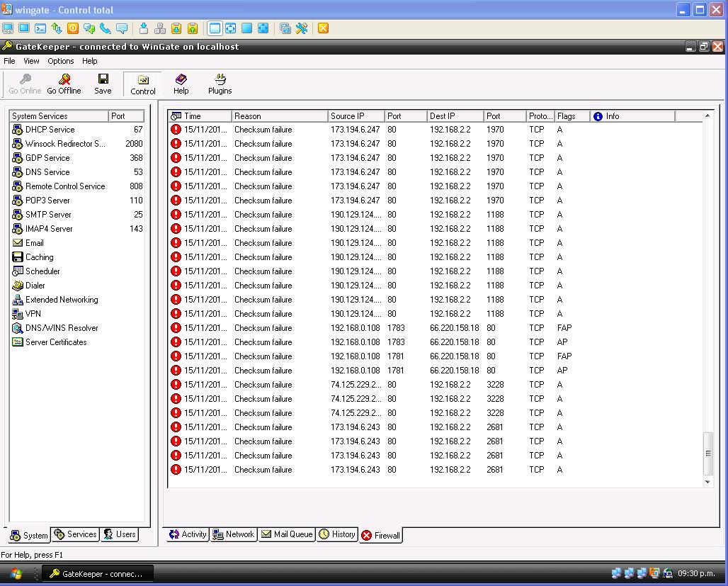This screenshot has height=586, width=728.
Task: Click the orange power icon
Action: (x=73, y=28)
